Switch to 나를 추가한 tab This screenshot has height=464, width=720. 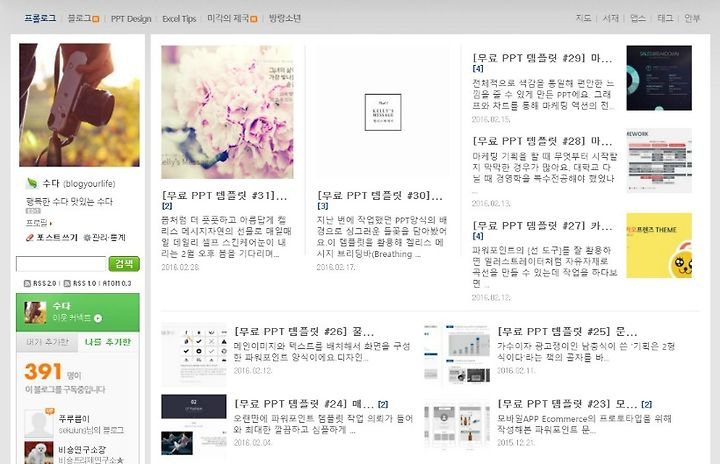coord(108,342)
